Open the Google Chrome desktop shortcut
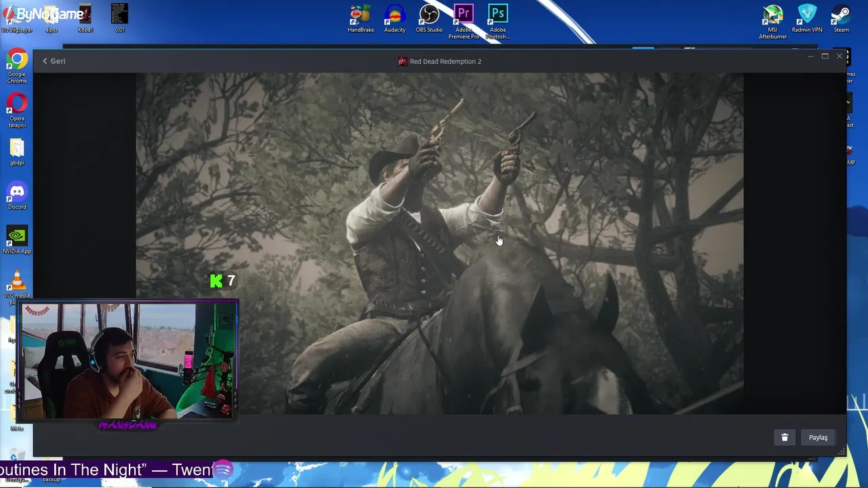Image resolution: width=868 pixels, height=488 pixels. [x=17, y=66]
